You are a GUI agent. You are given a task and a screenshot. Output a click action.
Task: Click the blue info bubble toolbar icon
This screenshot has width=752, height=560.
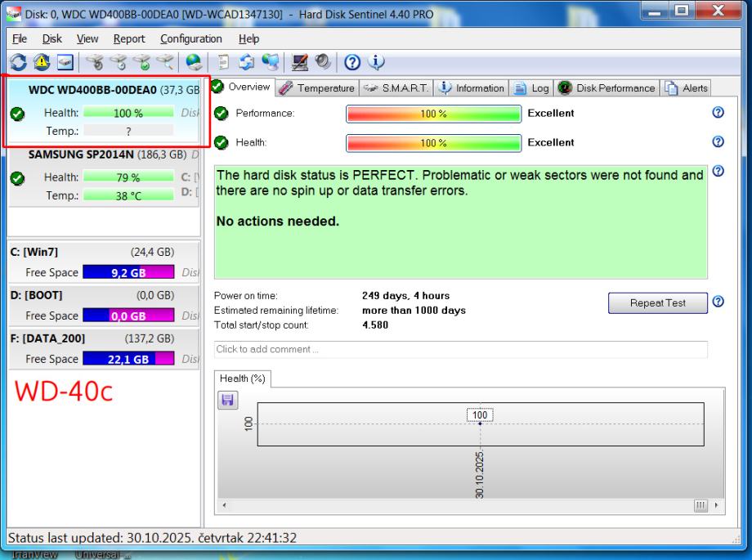tap(376, 62)
